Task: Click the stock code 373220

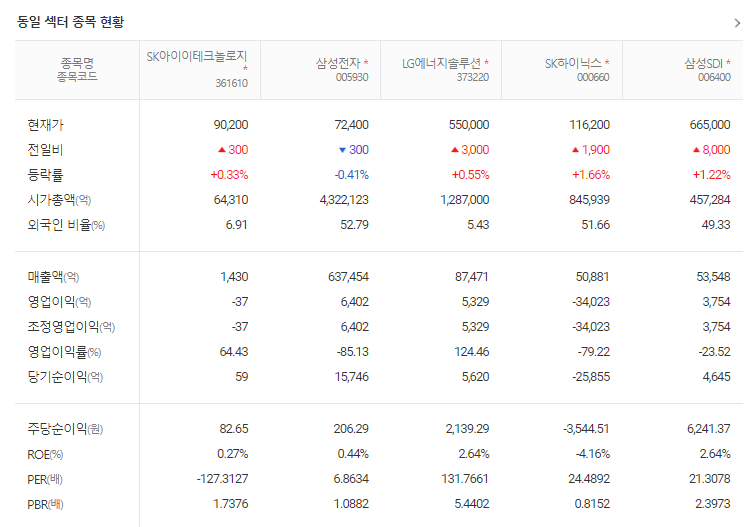Action: [x=473, y=77]
